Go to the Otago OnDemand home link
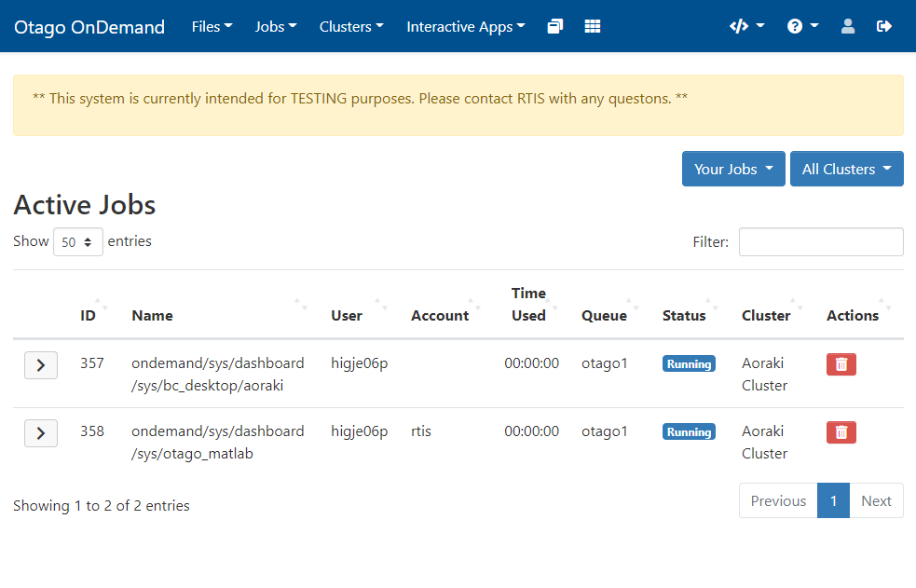916x588 pixels. [89, 26]
